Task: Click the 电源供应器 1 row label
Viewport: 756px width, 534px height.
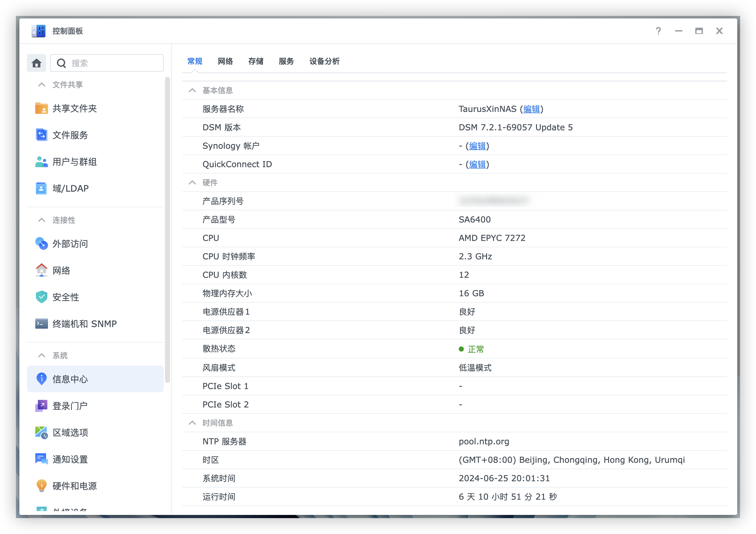Action: (226, 312)
